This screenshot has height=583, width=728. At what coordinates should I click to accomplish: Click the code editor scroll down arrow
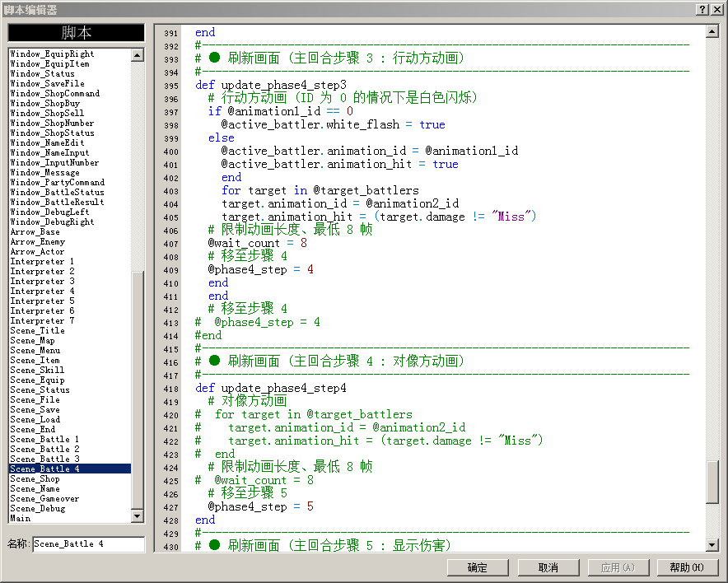pyautogui.click(x=712, y=545)
